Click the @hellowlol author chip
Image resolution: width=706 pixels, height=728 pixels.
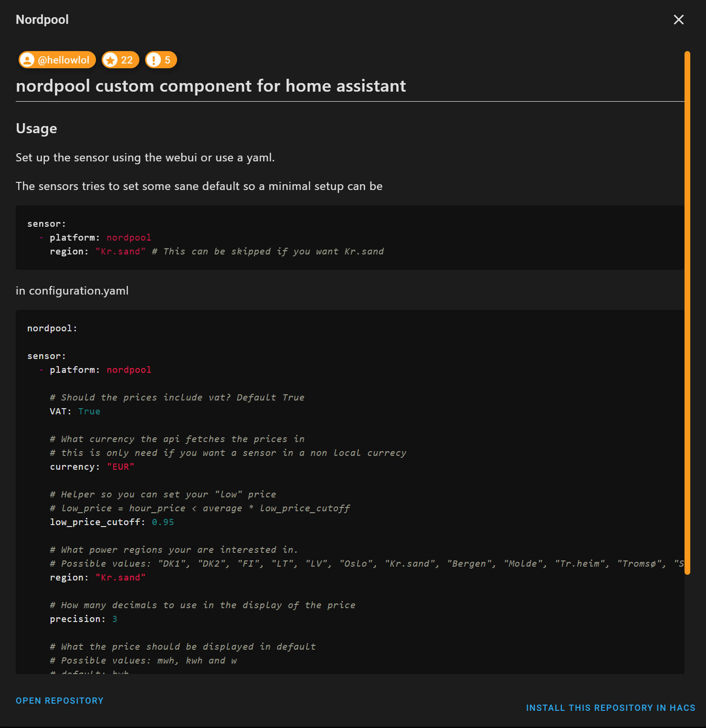click(57, 60)
